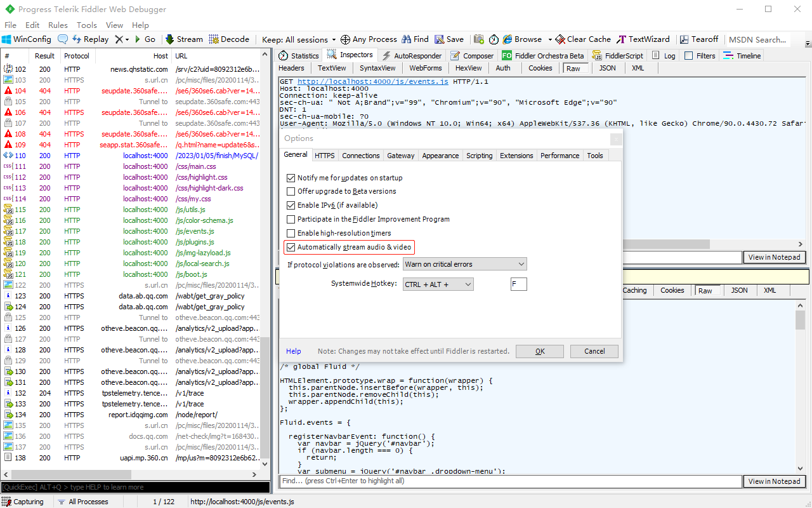This screenshot has width=812, height=508.
Task: Click the MSDN Search box
Action: click(757, 39)
